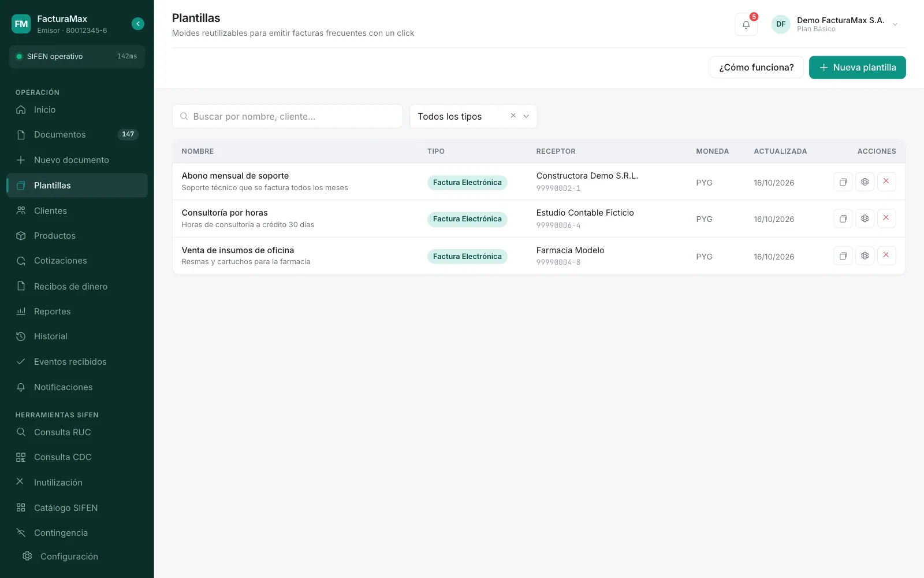Open Configuración in the sidebar
Image resolution: width=924 pixels, height=578 pixels.
tap(77, 557)
